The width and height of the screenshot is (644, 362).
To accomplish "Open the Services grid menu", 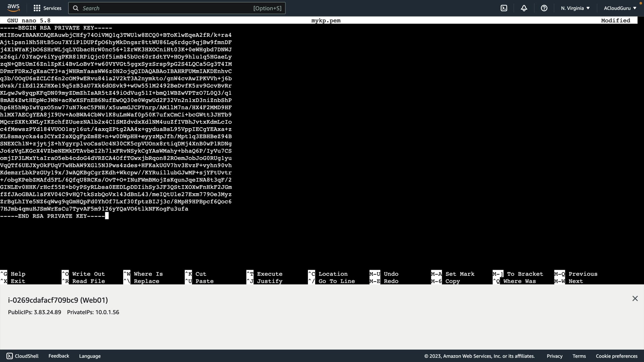I will [x=37, y=8].
